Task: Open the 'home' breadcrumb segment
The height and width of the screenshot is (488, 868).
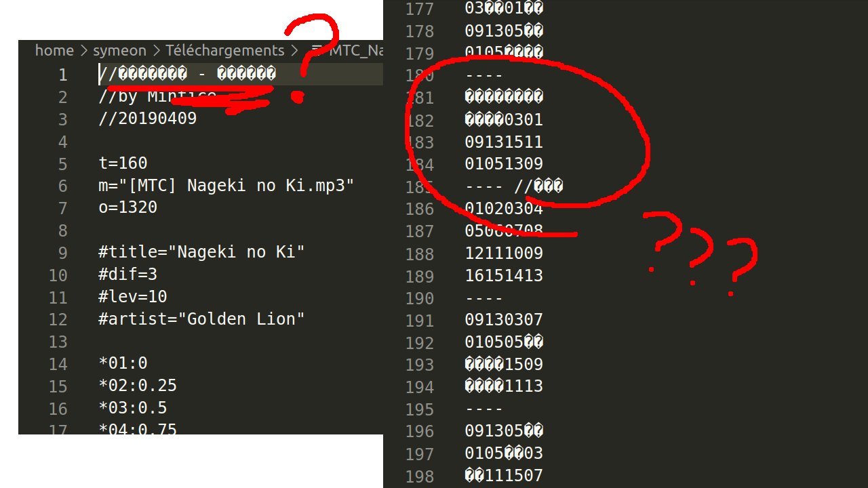Action: point(54,51)
